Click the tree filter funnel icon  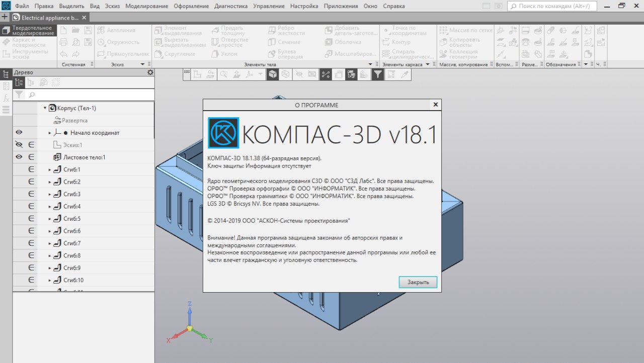coord(19,95)
